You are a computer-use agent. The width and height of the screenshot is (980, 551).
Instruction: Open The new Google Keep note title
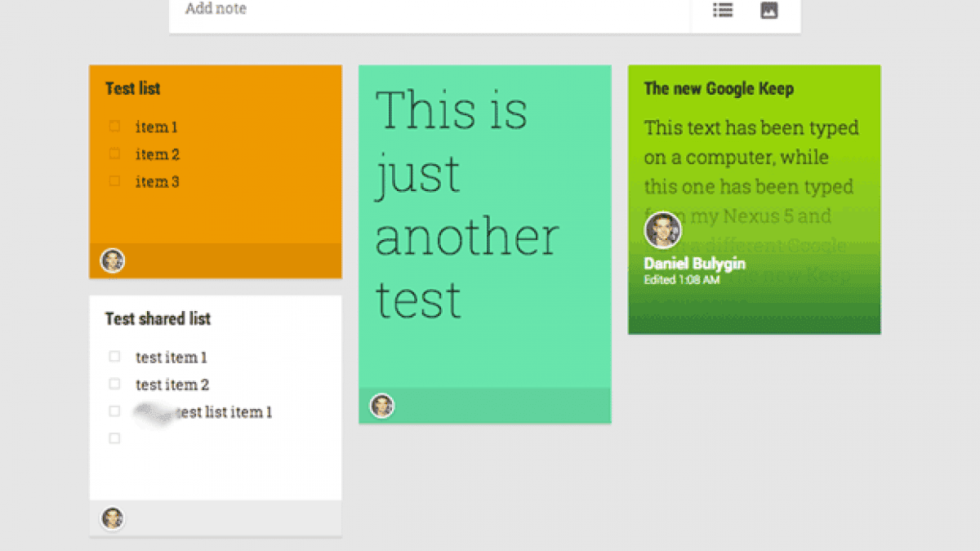(719, 89)
